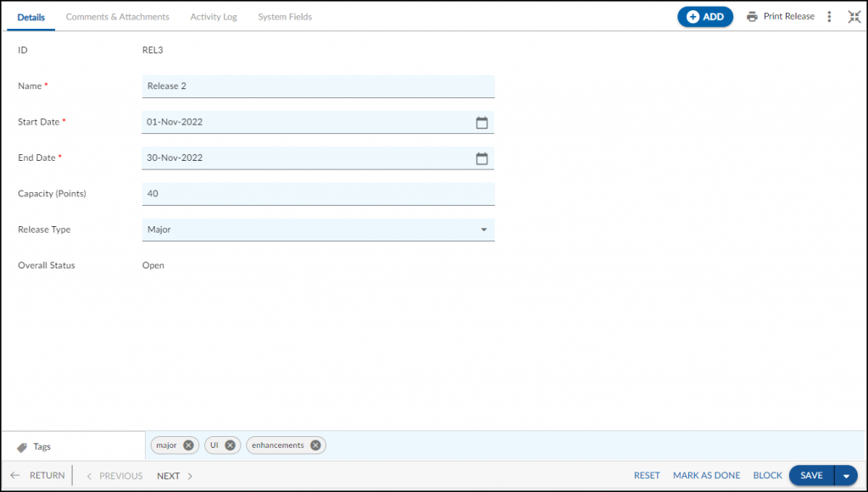
Task: Click the Capacity (Points) field
Action: click(319, 194)
